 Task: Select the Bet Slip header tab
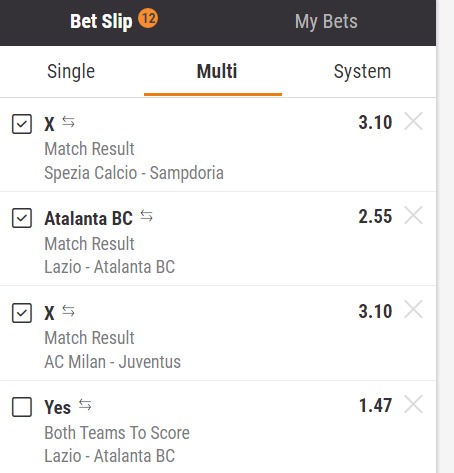[x=101, y=22]
